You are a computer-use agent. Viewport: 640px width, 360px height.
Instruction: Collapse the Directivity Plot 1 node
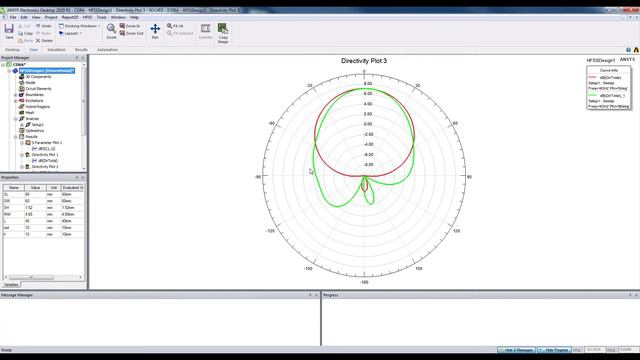click(x=22, y=155)
